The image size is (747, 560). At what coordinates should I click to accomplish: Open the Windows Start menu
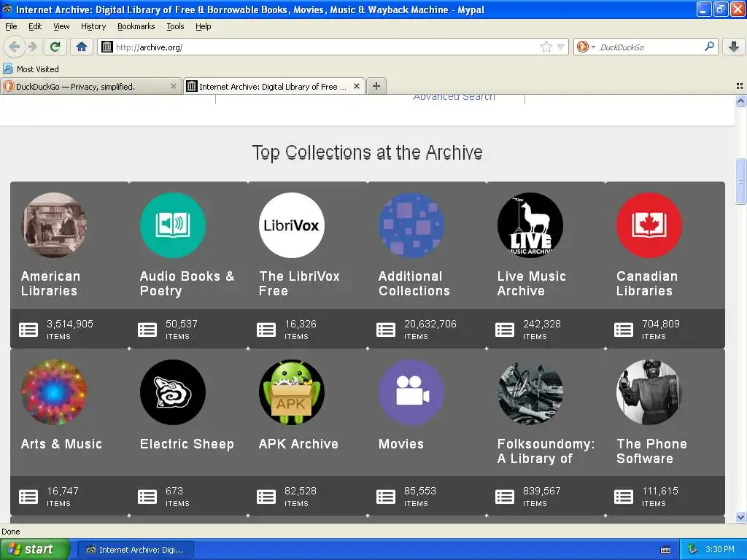coord(34,549)
